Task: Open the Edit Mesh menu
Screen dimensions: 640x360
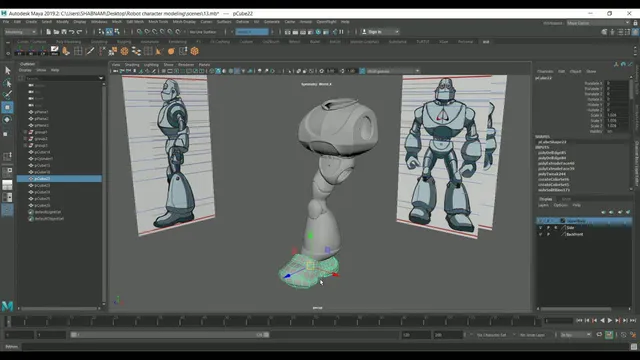Action: click(135, 22)
